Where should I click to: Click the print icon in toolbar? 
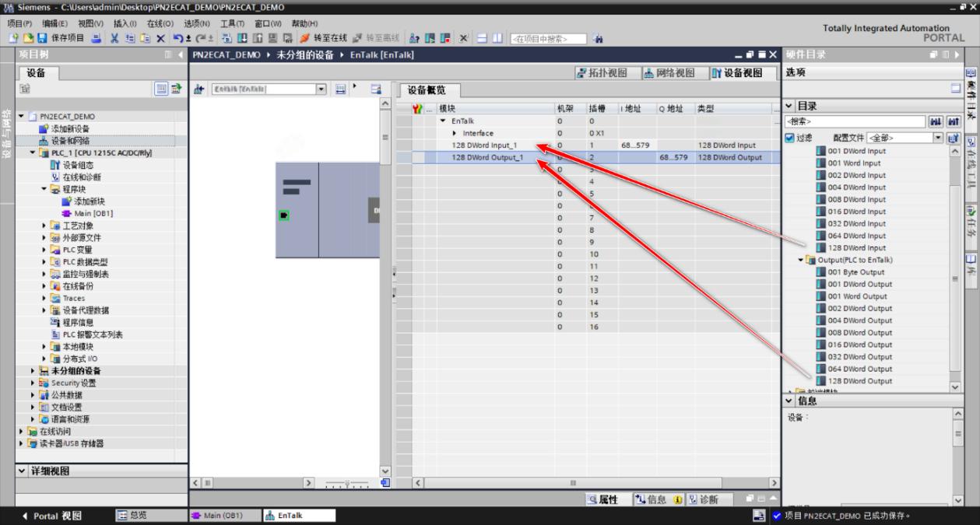pos(96,38)
